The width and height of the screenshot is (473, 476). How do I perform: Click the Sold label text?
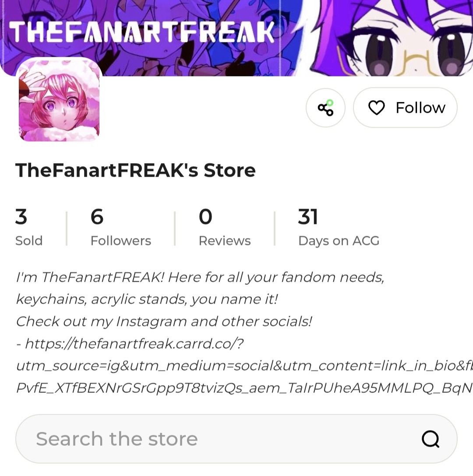pos(29,241)
